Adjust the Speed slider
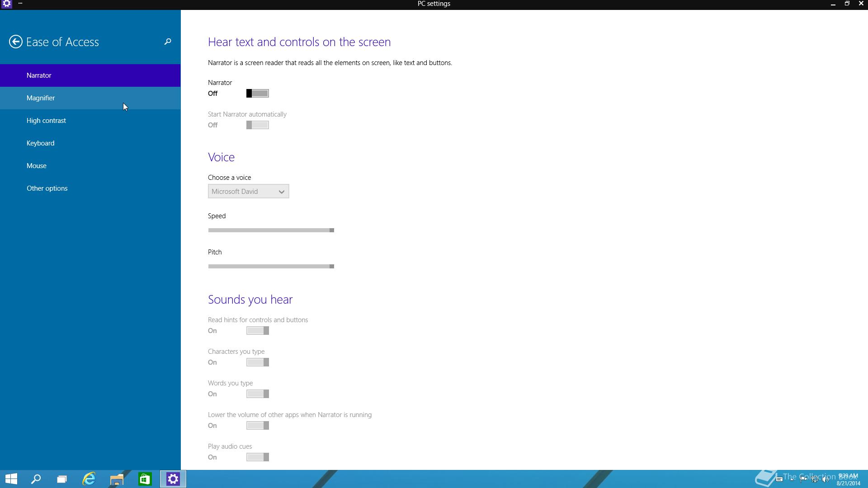 [x=271, y=230]
